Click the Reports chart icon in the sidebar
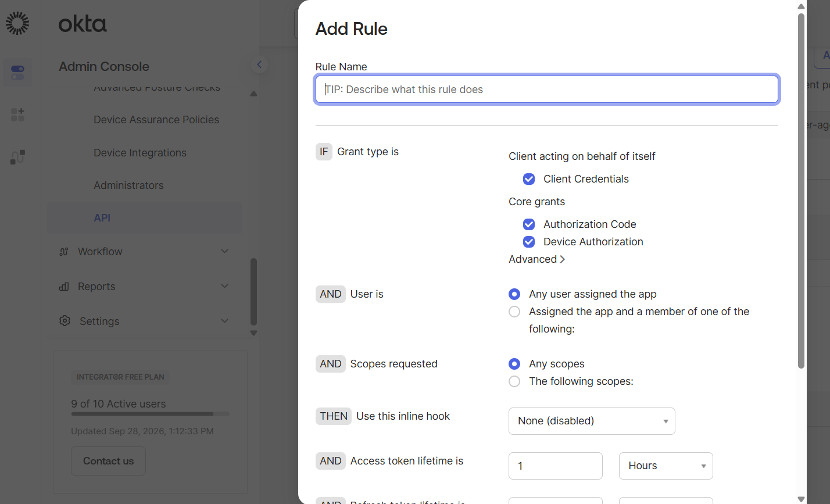This screenshot has width=830, height=504. click(65, 287)
